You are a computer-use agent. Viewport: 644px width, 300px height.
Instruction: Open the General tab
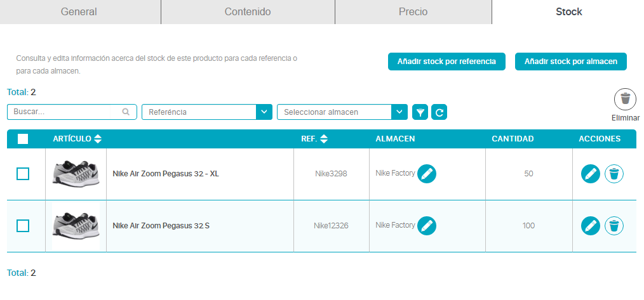(80, 12)
